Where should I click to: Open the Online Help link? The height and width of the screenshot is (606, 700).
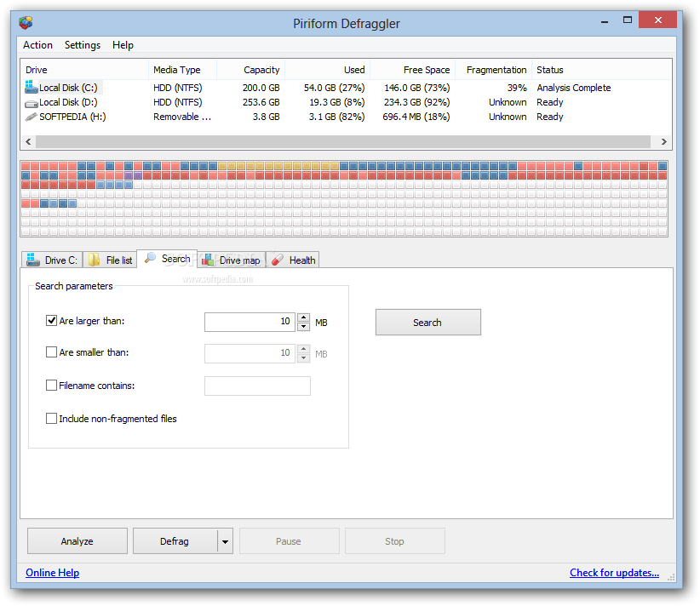[x=52, y=573]
